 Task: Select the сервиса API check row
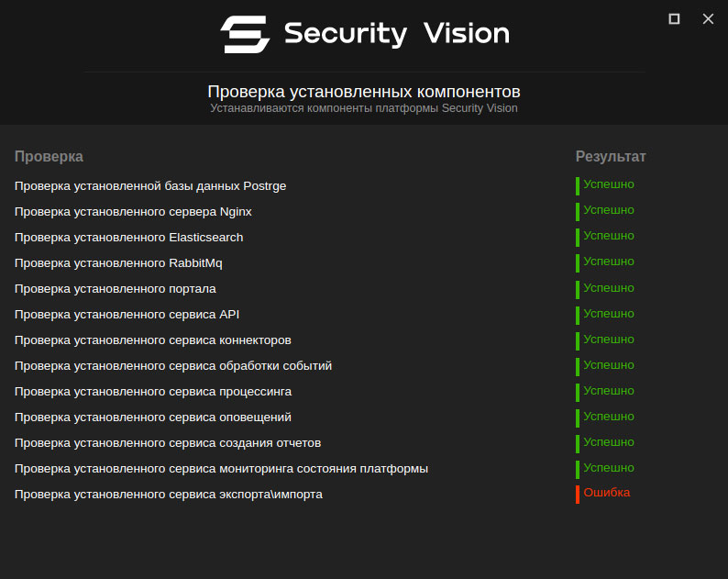click(127, 315)
